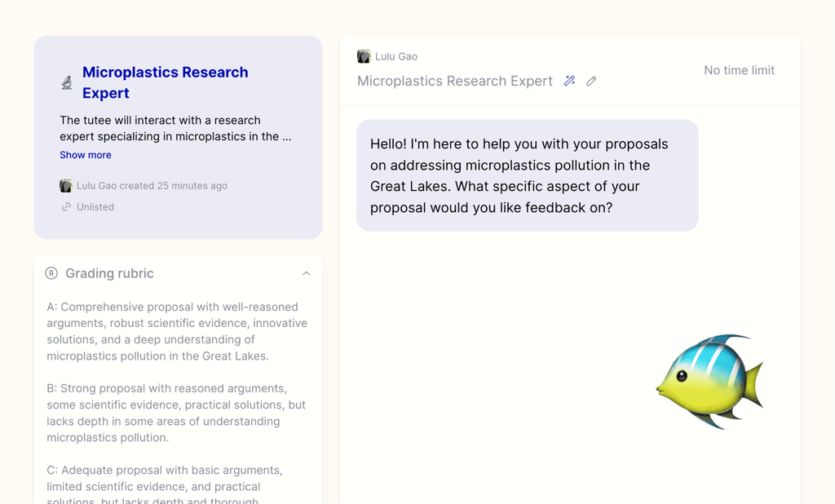Click the fish emoji in the chat area
Screen dimensions: 835x504
(x=709, y=381)
